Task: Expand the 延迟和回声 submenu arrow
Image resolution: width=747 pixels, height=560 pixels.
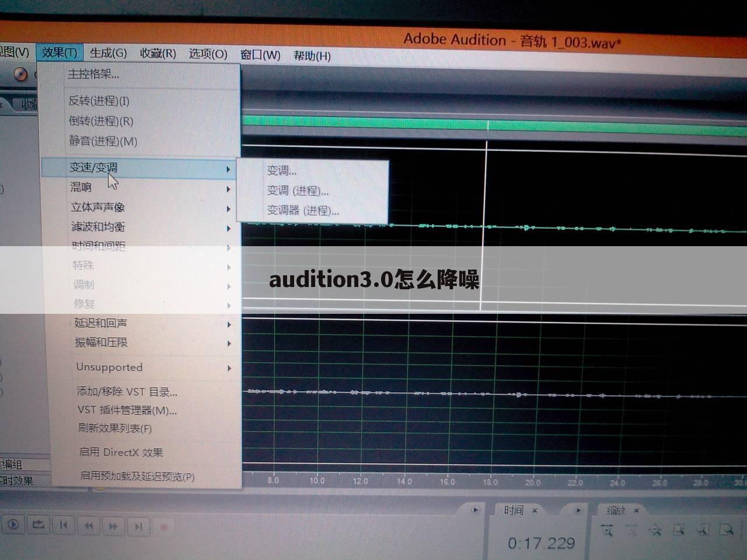Action: coord(229,324)
